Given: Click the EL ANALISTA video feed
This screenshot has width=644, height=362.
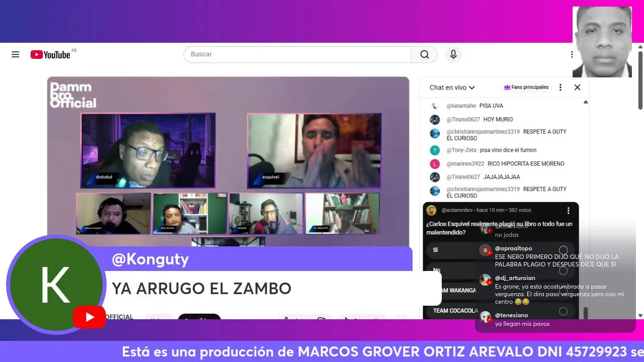Looking at the screenshot, I should [342, 214].
